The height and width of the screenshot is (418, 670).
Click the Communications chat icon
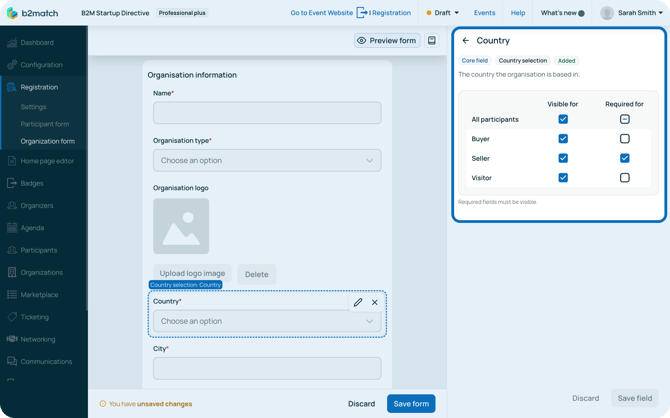click(x=12, y=361)
